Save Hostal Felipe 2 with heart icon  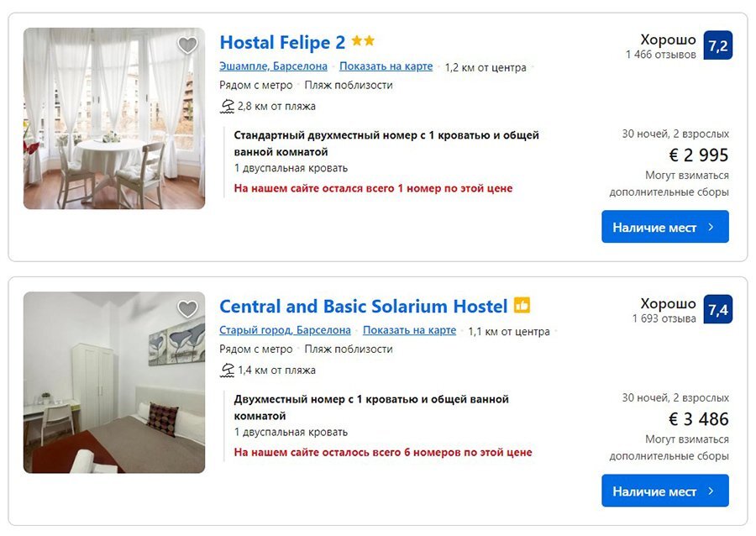pos(187,45)
